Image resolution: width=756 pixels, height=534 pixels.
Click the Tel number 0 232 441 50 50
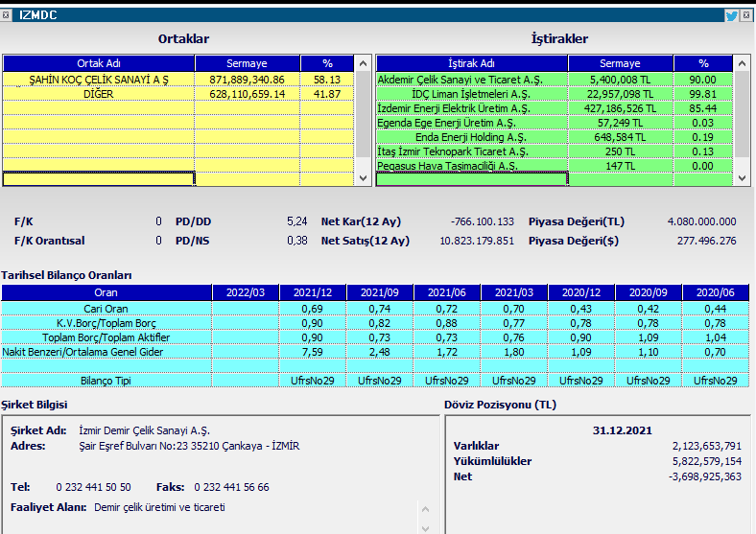(x=93, y=487)
